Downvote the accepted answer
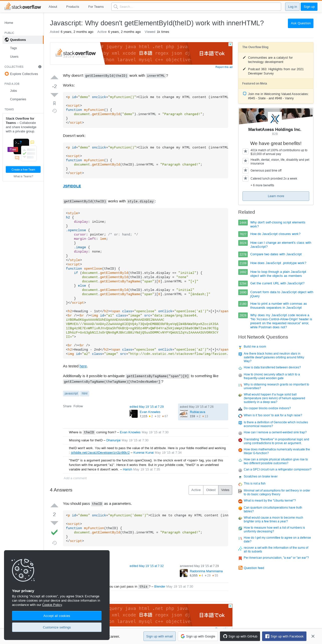The width and height of the screenshot is (322, 644). click(x=54, y=523)
